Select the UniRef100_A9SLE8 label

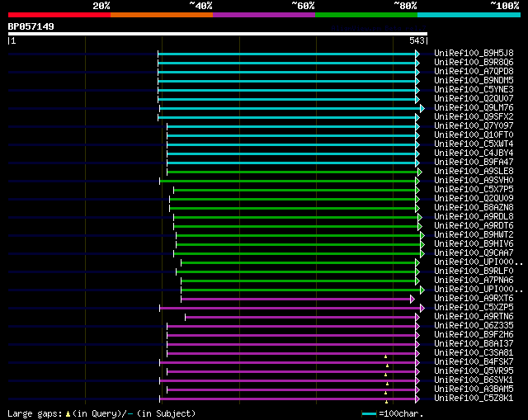click(474, 172)
